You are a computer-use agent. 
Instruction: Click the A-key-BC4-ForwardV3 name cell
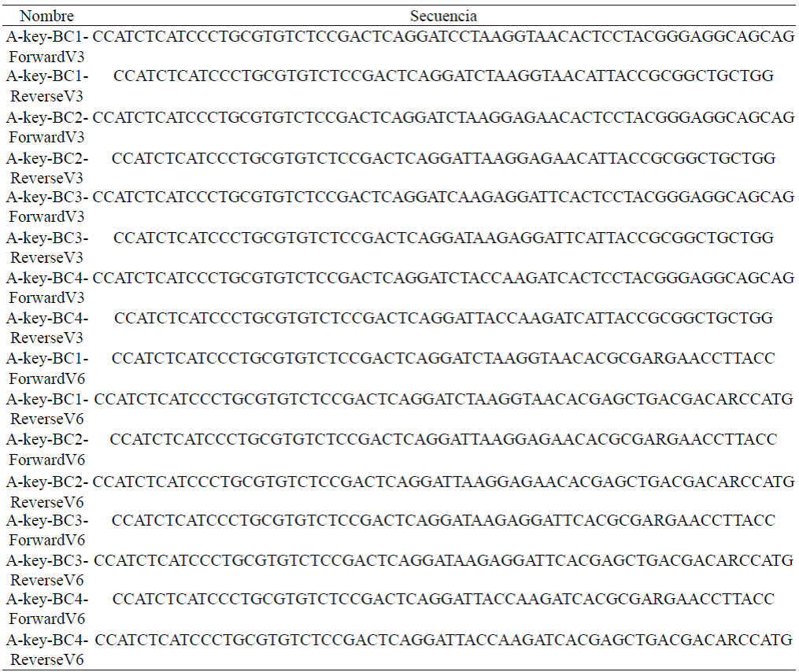pos(47,288)
